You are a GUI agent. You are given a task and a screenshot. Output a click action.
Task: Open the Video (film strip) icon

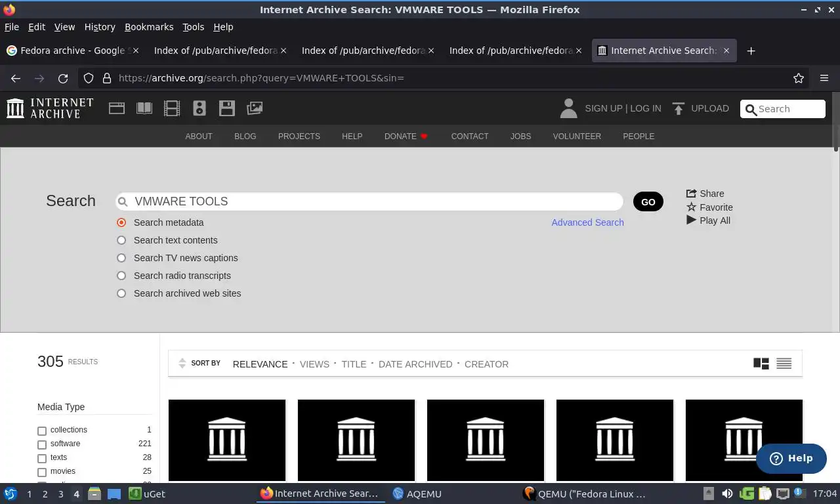pyautogui.click(x=172, y=108)
